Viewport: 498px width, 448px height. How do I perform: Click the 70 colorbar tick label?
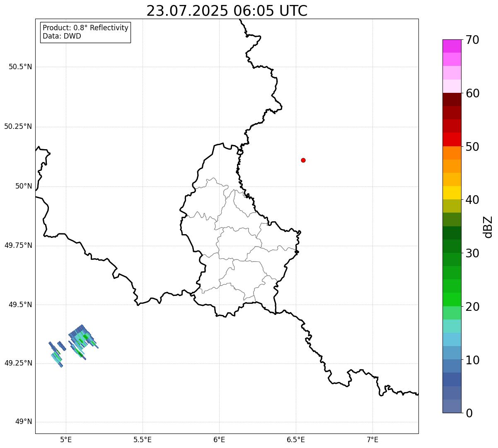[x=472, y=40]
